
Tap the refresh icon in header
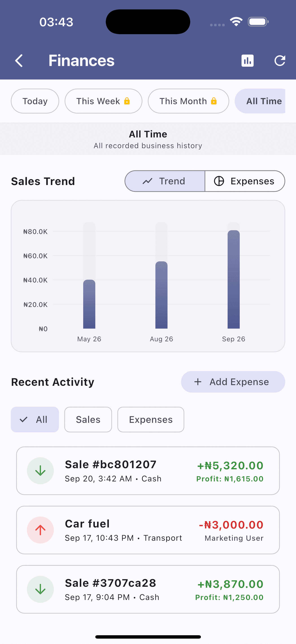coord(280,60)
